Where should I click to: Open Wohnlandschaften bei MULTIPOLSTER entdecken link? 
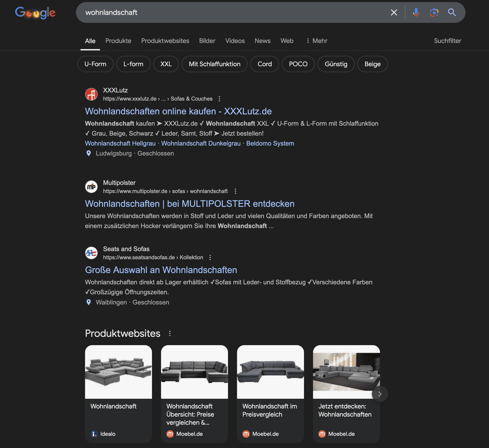(190, 204)
